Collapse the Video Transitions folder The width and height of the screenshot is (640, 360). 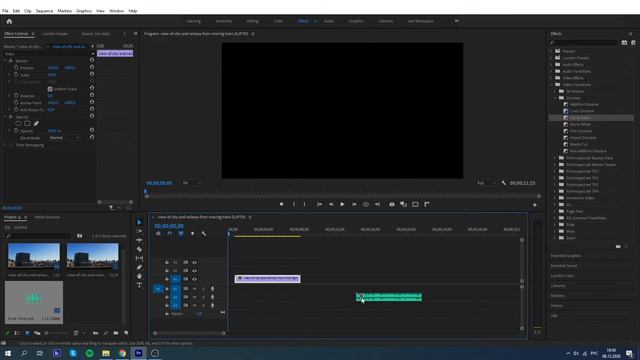point(552,84)
